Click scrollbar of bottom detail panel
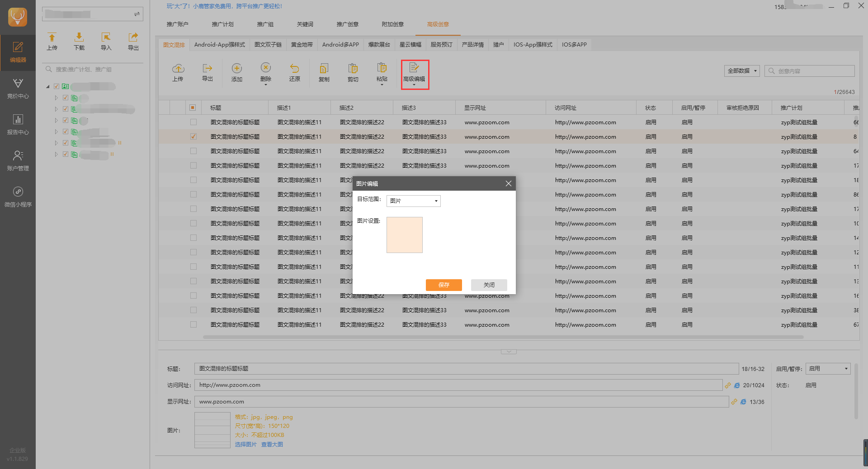 (856, 391)
